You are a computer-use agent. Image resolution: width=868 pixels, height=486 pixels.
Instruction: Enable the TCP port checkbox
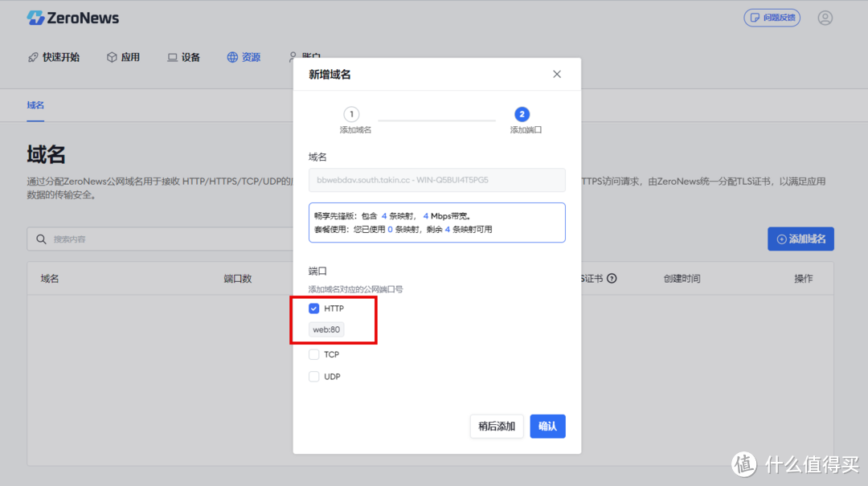[314, 354]
